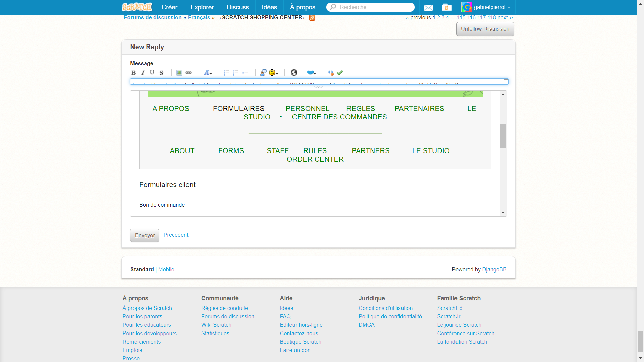Click the Scratch logo

[x=137, y=7]
